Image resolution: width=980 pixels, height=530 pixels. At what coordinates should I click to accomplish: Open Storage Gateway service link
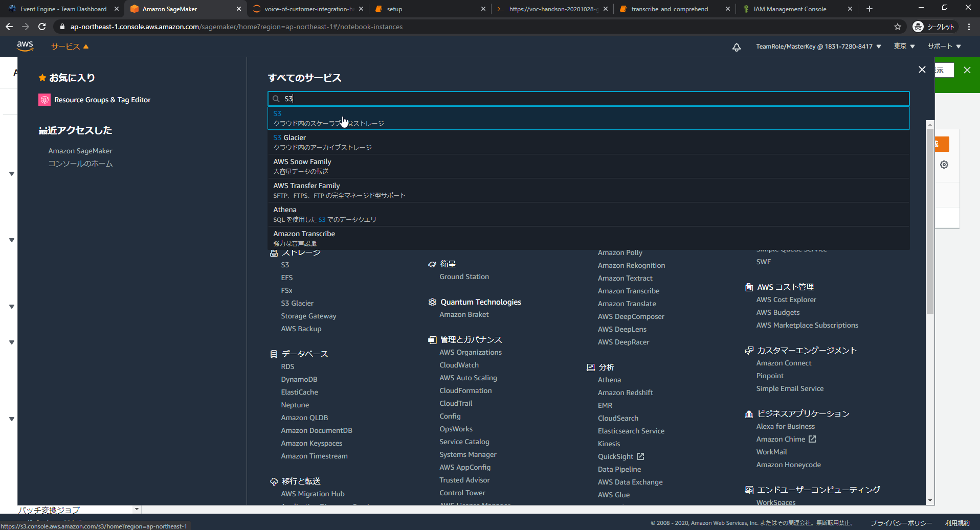tap(308, 316)
